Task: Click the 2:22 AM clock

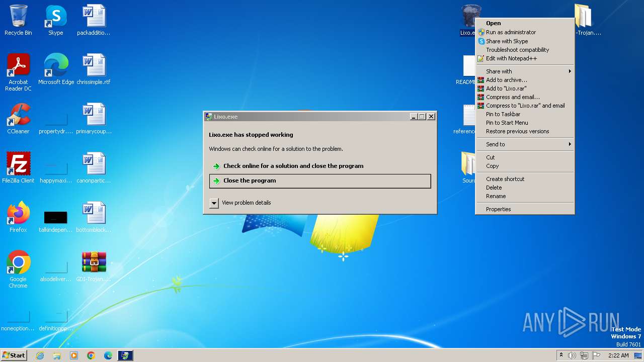Action: [618, 355]
